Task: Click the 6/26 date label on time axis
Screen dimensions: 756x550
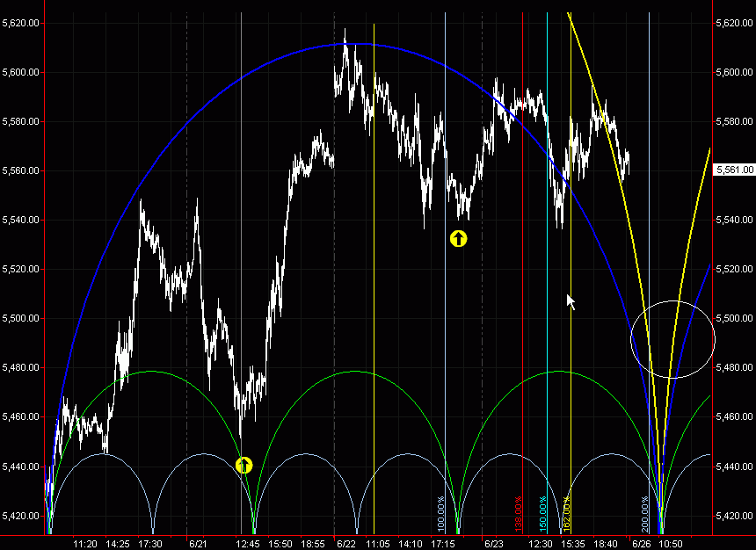Action: (638, 544)
